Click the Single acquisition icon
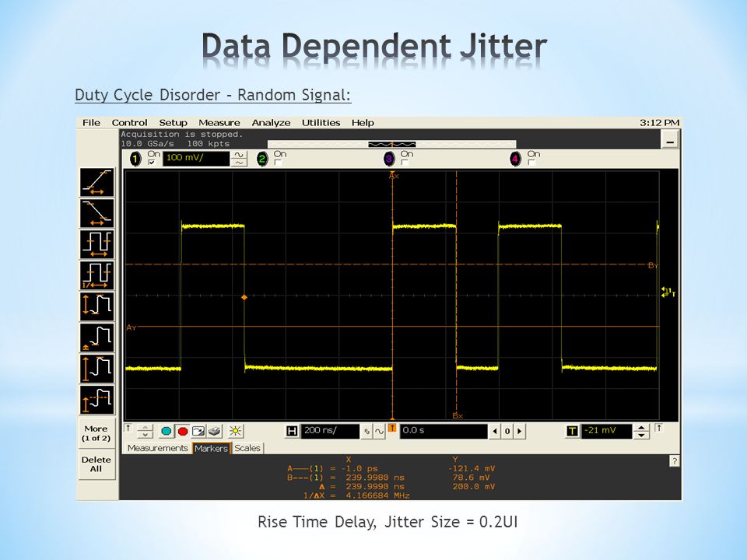 (198, 431)
